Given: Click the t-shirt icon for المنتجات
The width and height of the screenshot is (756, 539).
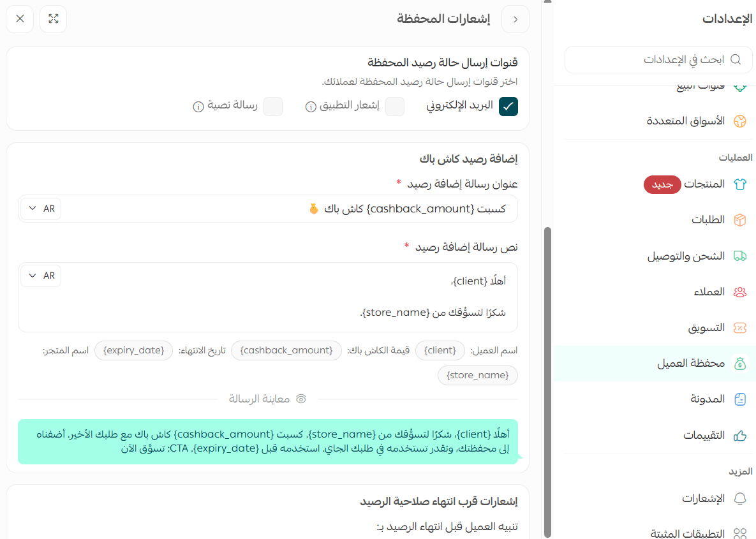Looking at the screenshot, I should point(739,184).
